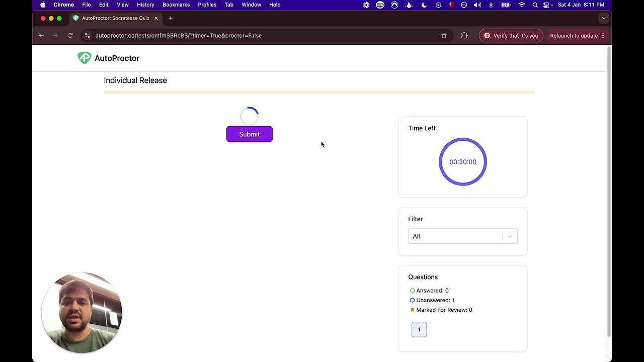Click the Individual Release title text
This screenshot has height=362, width=644.
pyautogui.click(x=135, y=80)
